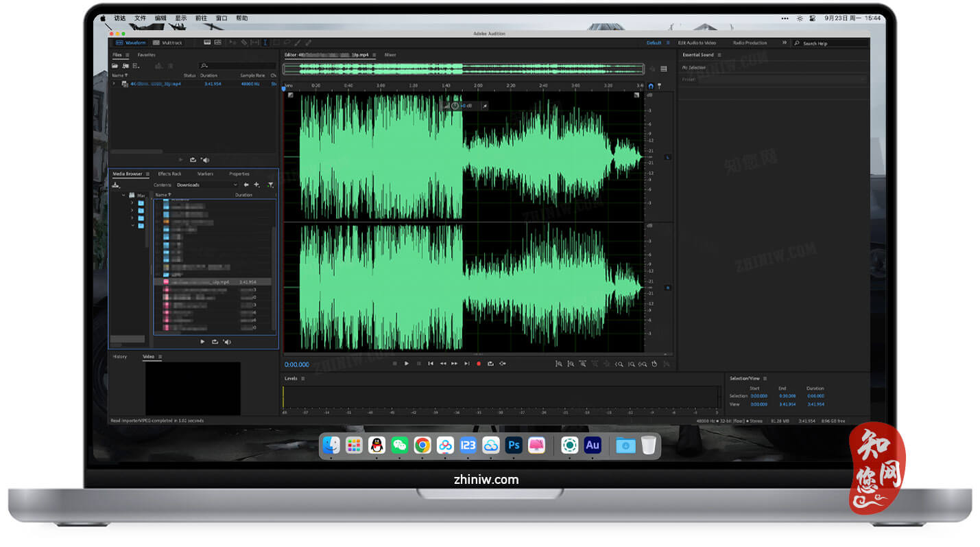Viewport: 980px width, 547px height.
Task: Import File icon in Files panel
Action: click(x=125, y=65)
